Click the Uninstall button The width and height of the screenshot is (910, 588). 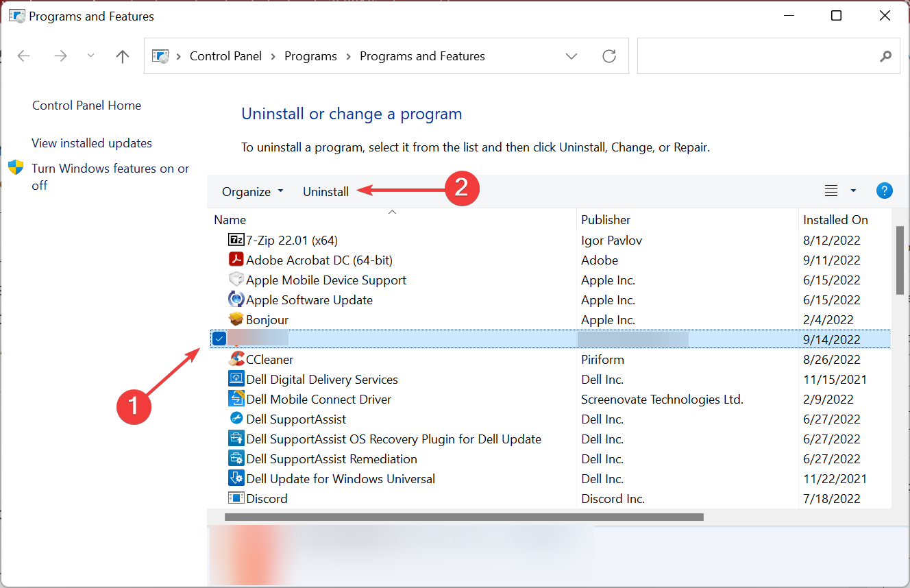[x=325, y=192]
